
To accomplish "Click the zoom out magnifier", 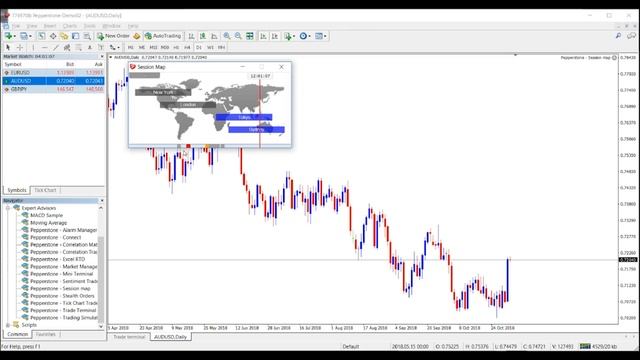I will (x=238, y=36).
